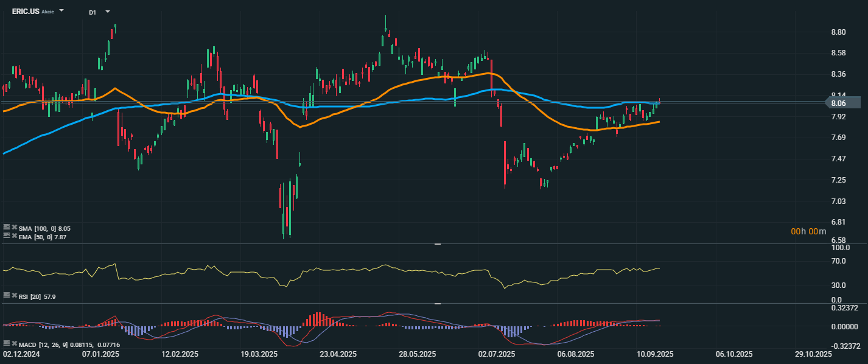Remove the RSI indicator panel
The height and width of the screenshot is (364, 868).
pos(14,295)
